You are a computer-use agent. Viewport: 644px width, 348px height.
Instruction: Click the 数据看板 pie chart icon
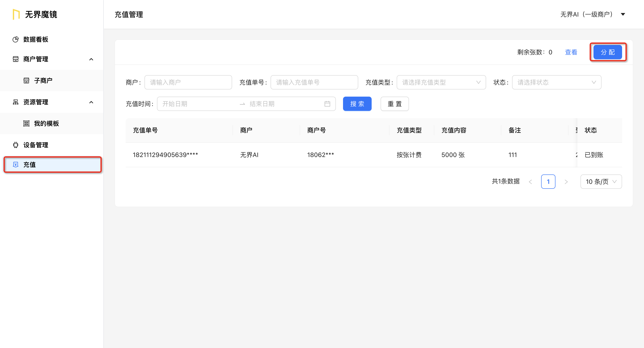(15, 39)
